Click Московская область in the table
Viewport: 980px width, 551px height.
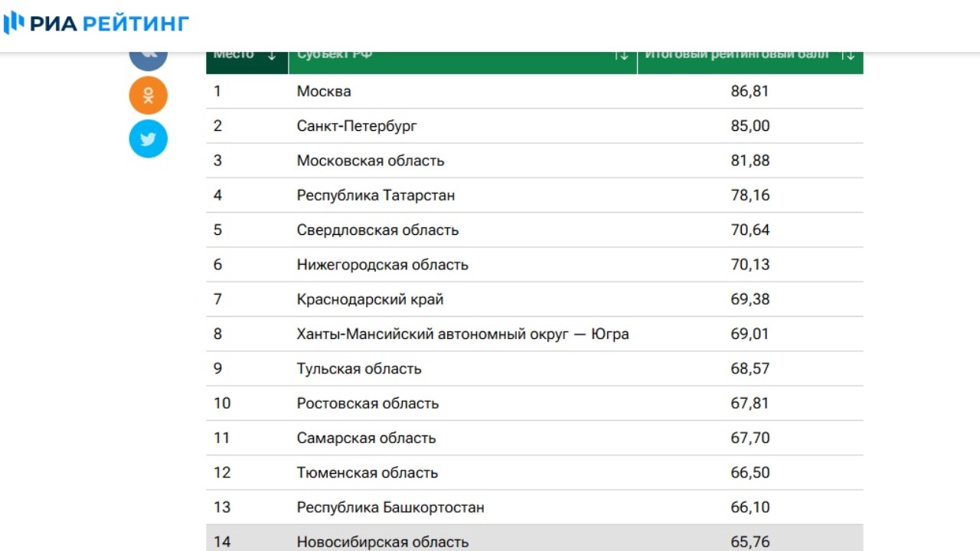coord(371,161)
